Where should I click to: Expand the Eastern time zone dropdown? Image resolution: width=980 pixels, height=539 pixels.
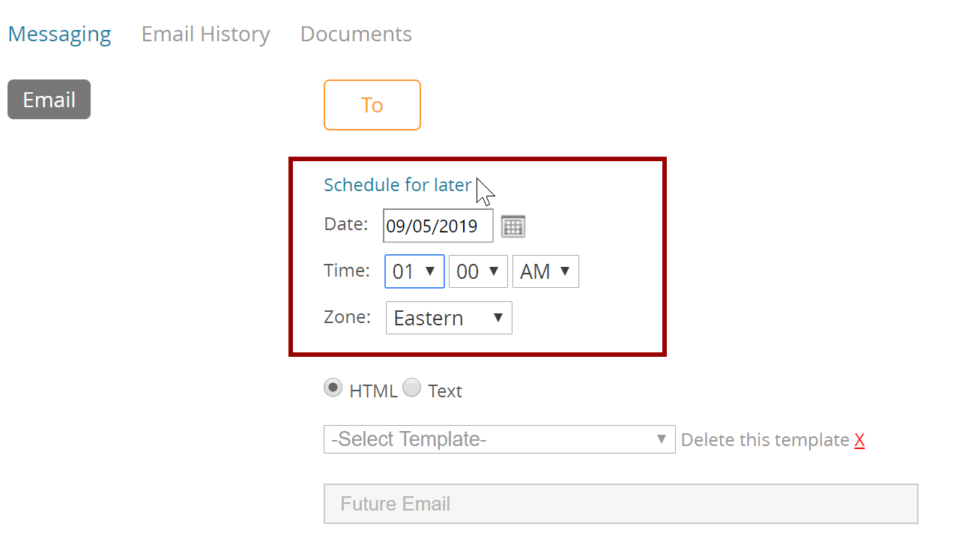click(x=449, y=318)
